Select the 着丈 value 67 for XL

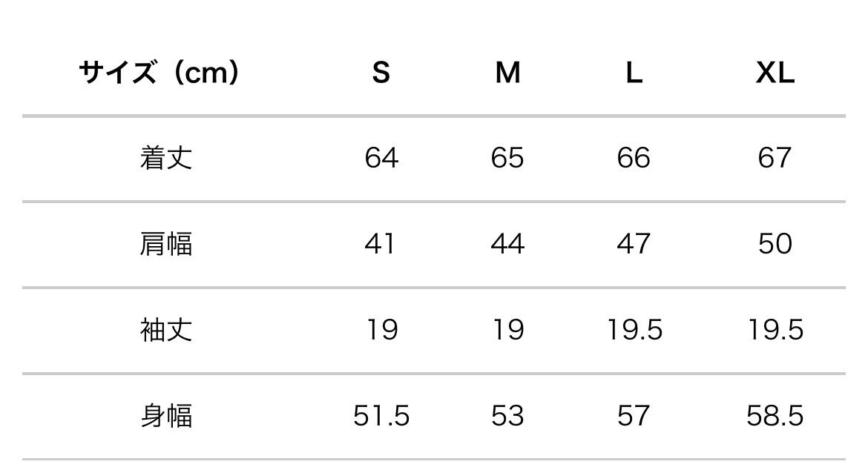pyautogui.click(x=775, y=158)
